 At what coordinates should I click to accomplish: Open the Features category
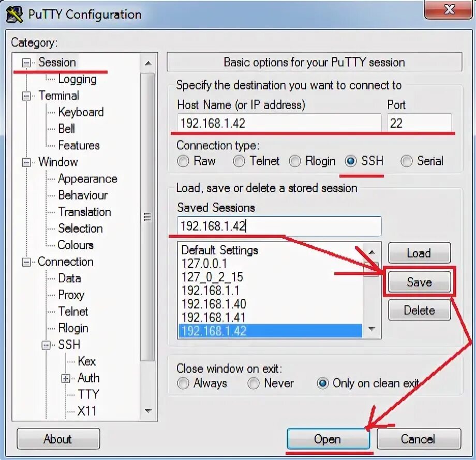[79, 146]
